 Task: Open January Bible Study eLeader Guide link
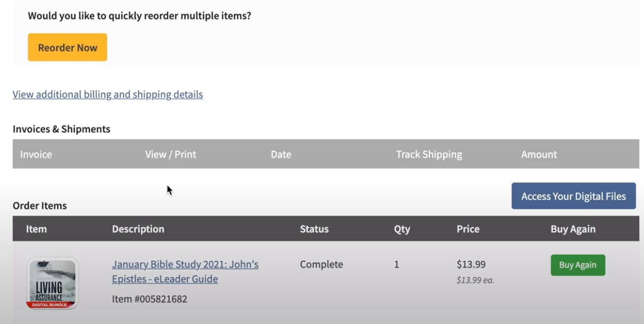click(185, 271)
